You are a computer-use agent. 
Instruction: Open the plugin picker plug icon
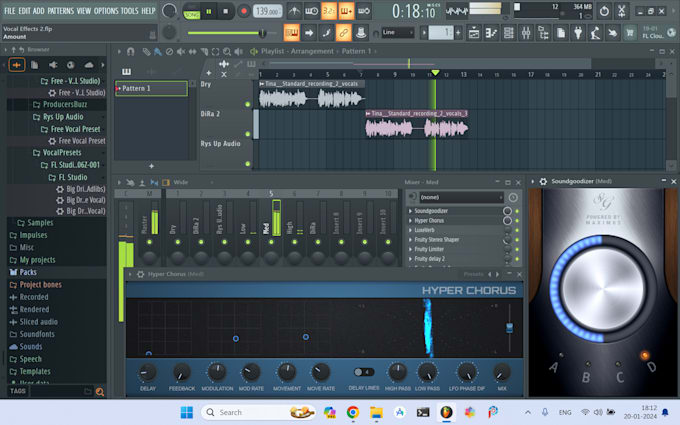click(x=578, y=33)
